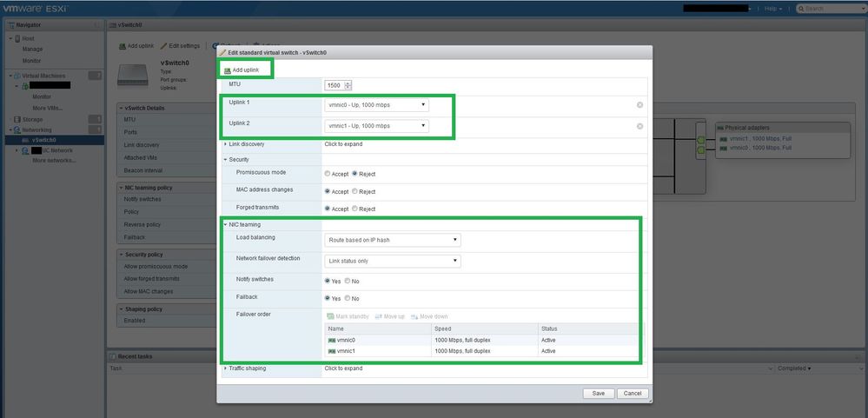Open More networks... in Navigator

coord(54,161)
